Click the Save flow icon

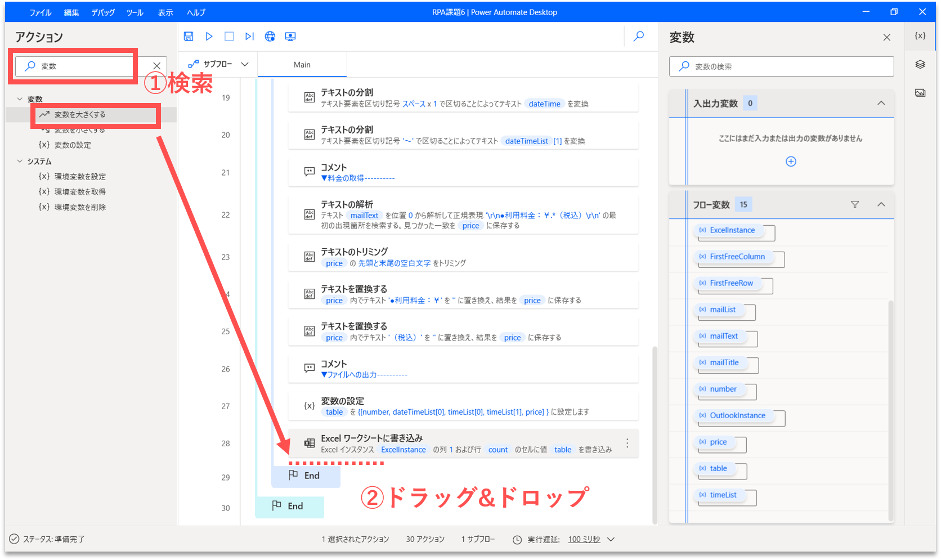click(189, 37)
